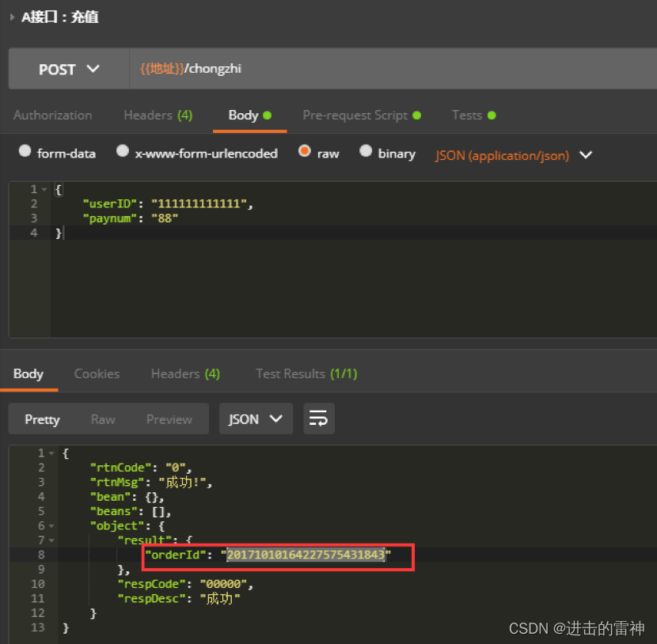This screenshot has height=644, width=657.
Task: Open the Pre-request Script tab
Action: [362, 116]
